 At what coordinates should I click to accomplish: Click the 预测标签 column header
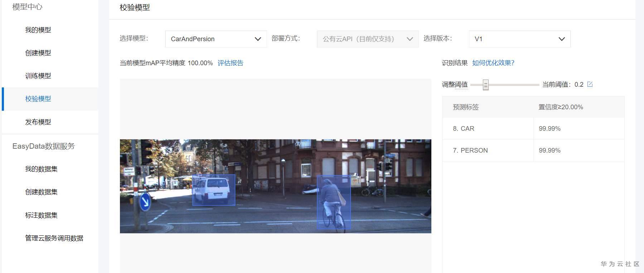point(466,107)
